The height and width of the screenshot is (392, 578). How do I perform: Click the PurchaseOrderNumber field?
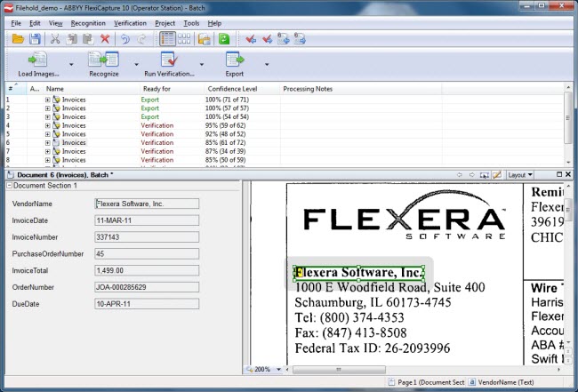tap(147, 254)
